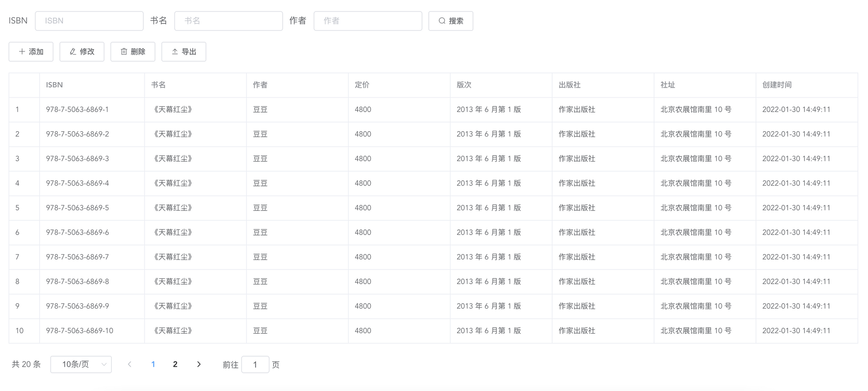Select page 1 in the pagination

[x=153, y=364]
